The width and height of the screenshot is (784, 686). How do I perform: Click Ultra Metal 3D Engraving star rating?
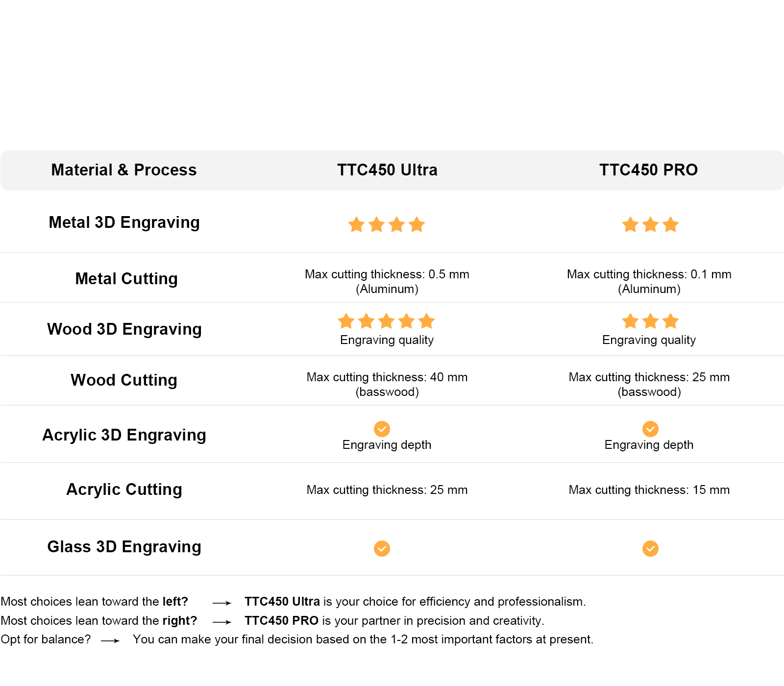coord(387,225)
